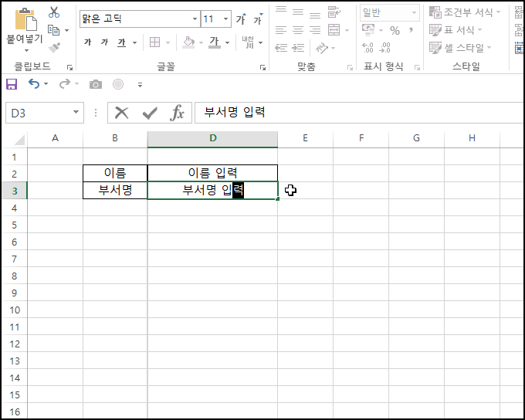Click the camera icon in Quick Access
The height and width of the screenshot is (420, 525).
96,84
